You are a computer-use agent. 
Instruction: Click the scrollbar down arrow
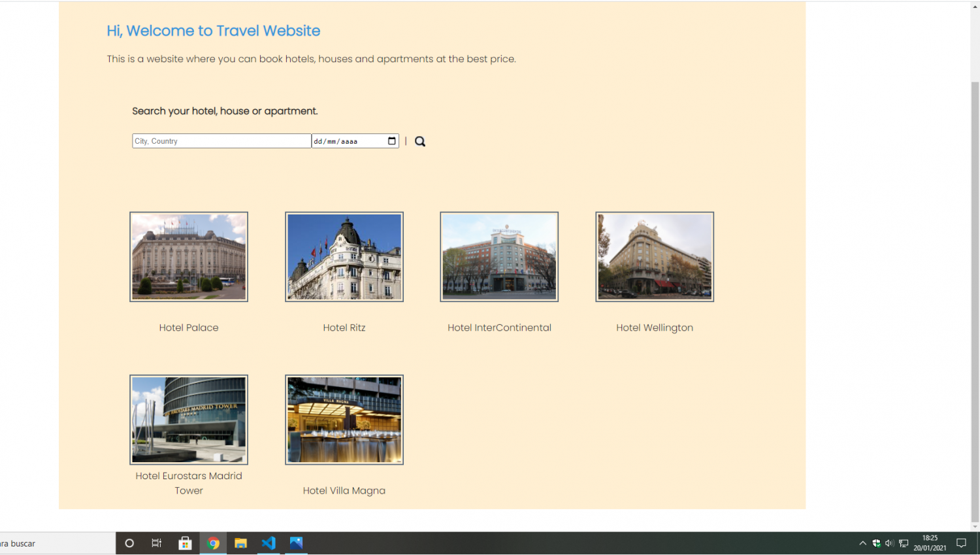975,526
